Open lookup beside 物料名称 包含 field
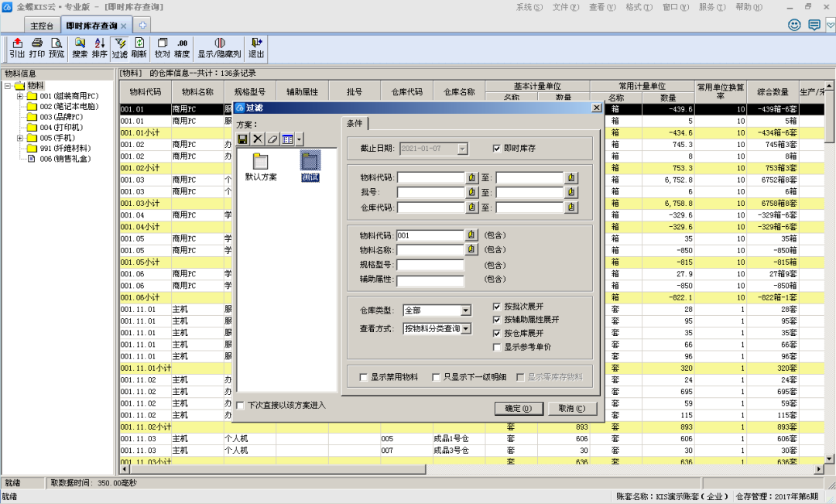The width and height of the screenshot is (836, 504). point(471,249)
